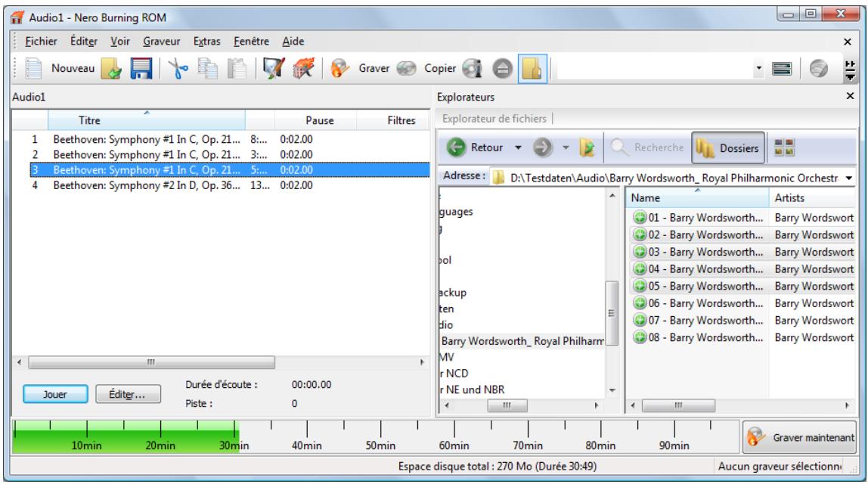Click the views thumbnail layout icon

click(x=784, y=147)
